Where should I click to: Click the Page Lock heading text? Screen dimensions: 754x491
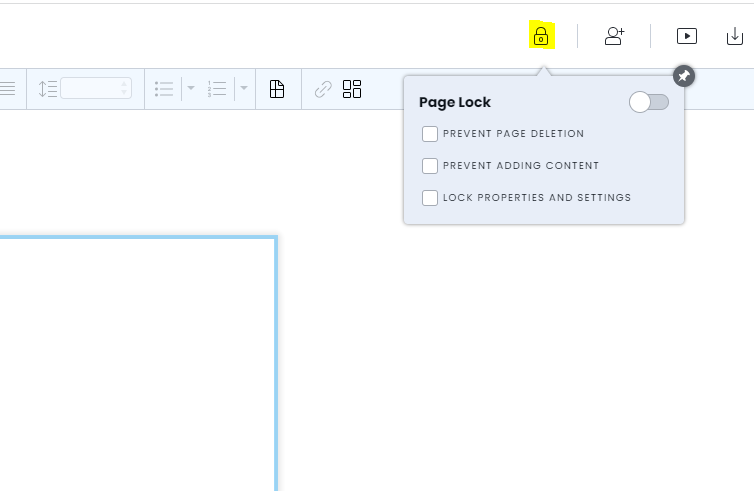(455, 102)
